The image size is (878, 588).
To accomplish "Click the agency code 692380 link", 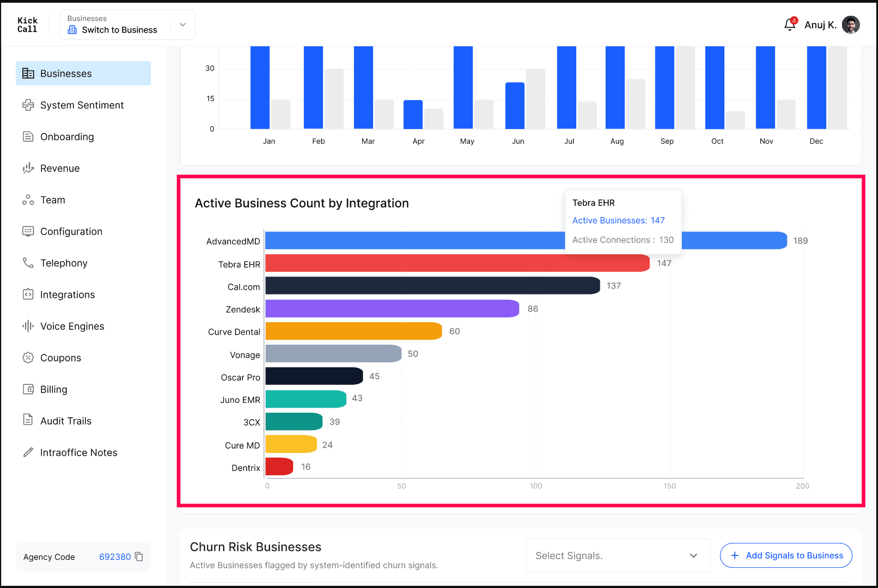I will point(115,556).
